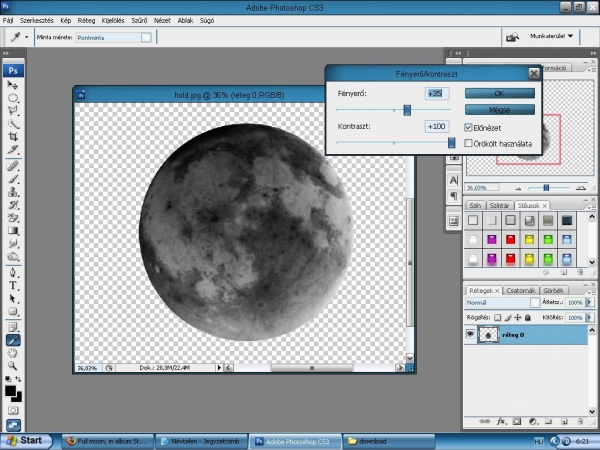Select the Horizontal Type tool
This screenshot has width=600, height=450.
click(x=13, y=285)
